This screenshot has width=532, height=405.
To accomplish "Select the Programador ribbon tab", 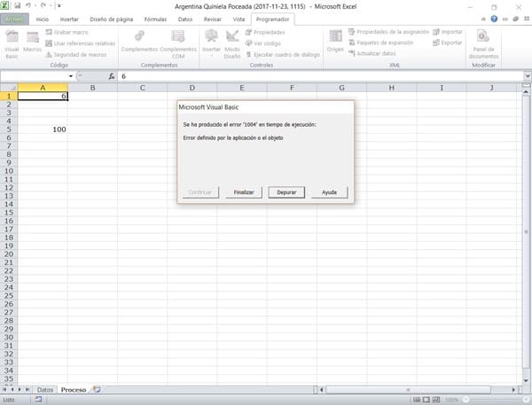I will (x=272, y=19).
